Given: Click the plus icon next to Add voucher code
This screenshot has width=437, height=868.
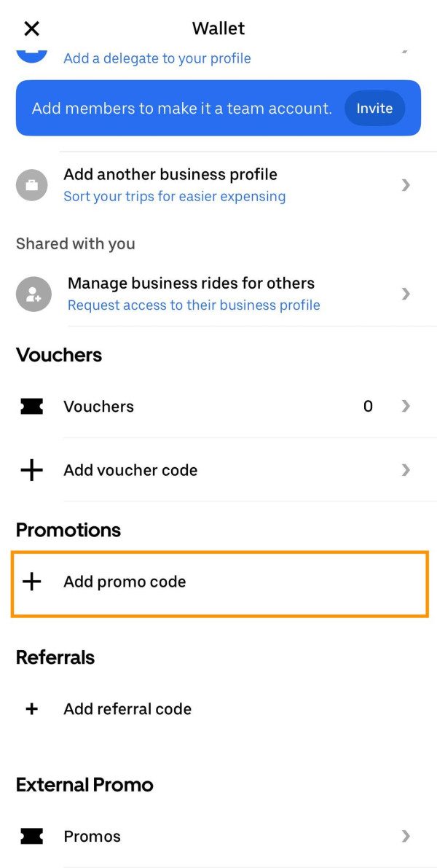Looking at the screenshot, I should tap(31, 470).
